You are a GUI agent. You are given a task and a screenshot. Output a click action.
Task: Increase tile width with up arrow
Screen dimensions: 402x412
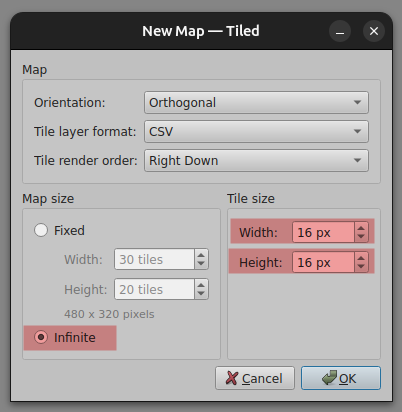click(361, 228)
